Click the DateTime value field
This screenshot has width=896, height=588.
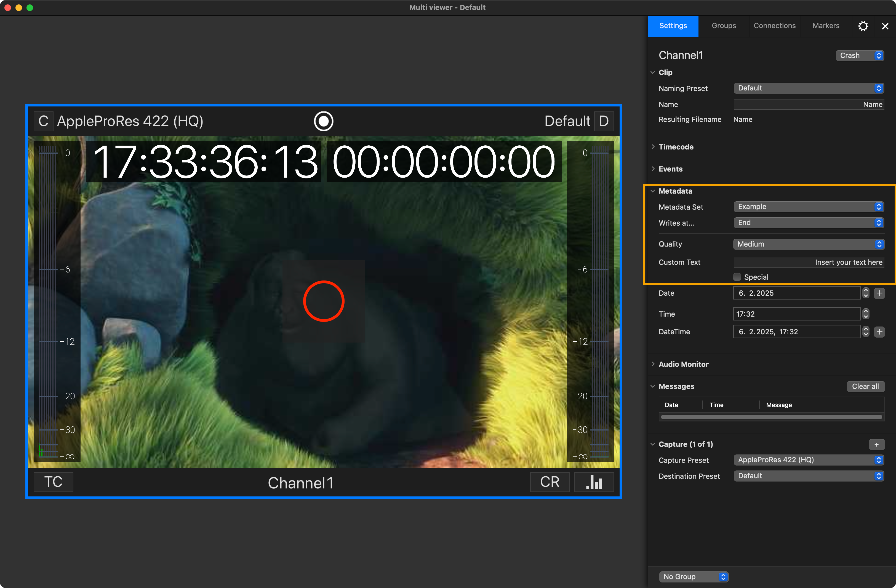click(x=797, y=332)
